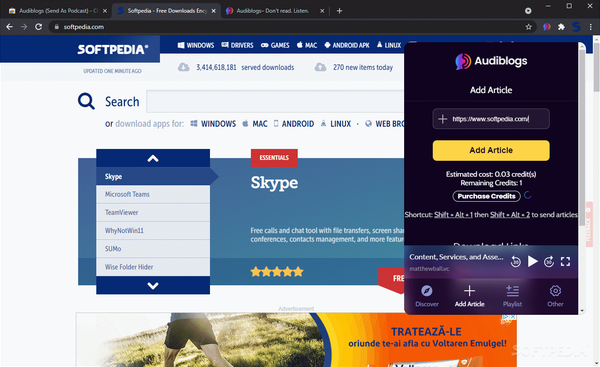Collapse the essentials list with up chevron
Screen dimensions: 600x367
pos(153,158)
